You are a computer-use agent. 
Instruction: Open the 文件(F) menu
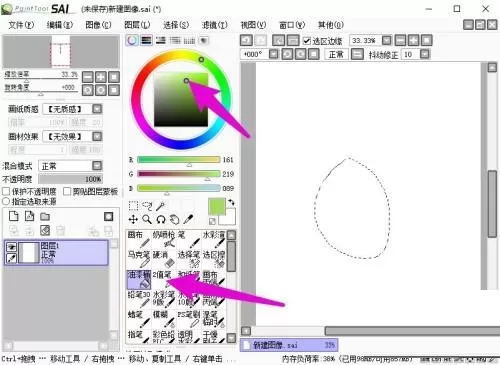click(x=21, y=25)
